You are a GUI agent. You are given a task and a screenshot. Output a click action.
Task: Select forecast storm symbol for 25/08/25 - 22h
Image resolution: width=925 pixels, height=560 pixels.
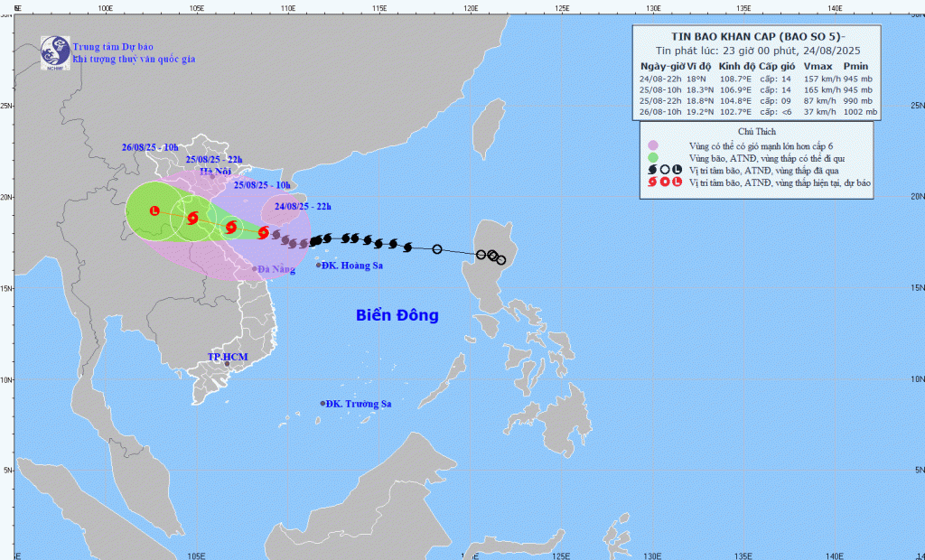pos(192,219)
